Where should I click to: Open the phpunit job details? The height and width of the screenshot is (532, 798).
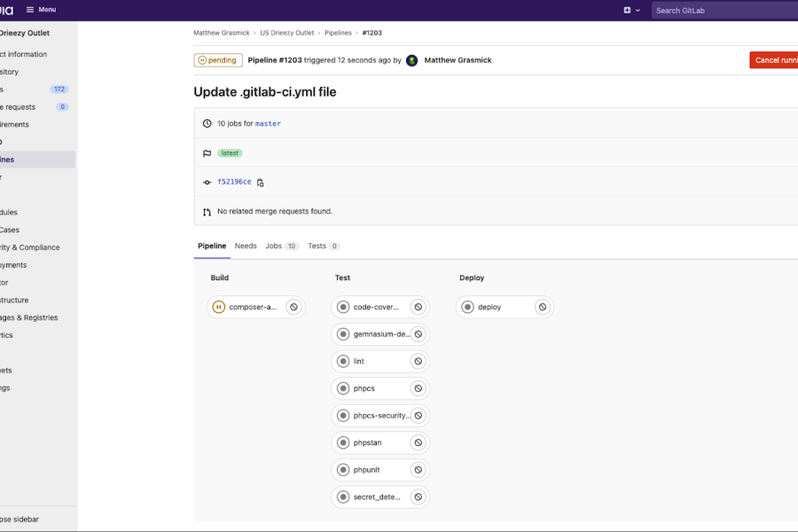click(366, 469)
